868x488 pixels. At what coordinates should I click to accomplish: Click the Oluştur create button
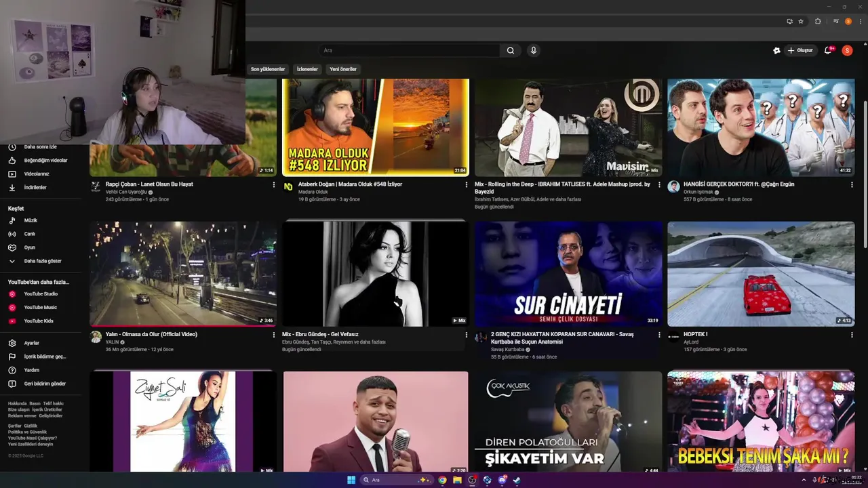[x=800, y=50]
